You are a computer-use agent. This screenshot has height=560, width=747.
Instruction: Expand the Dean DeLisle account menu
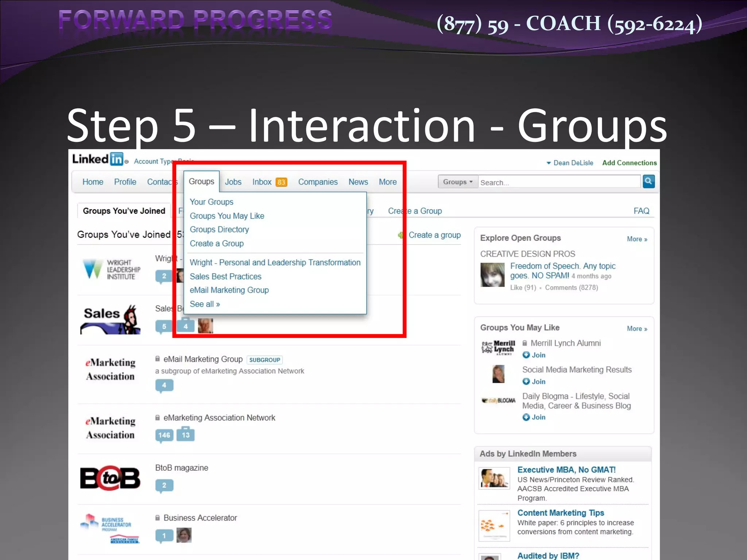(x=570, y=163)
